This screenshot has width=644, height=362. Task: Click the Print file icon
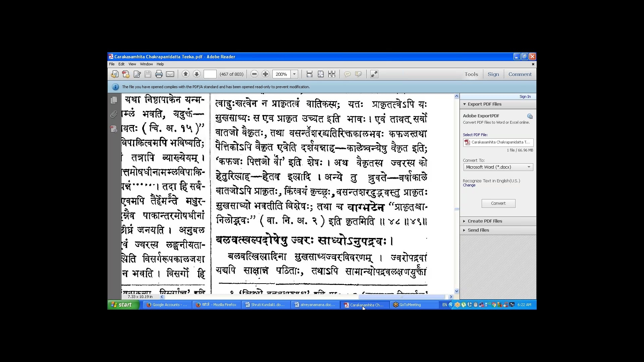(x=159, y=74)
